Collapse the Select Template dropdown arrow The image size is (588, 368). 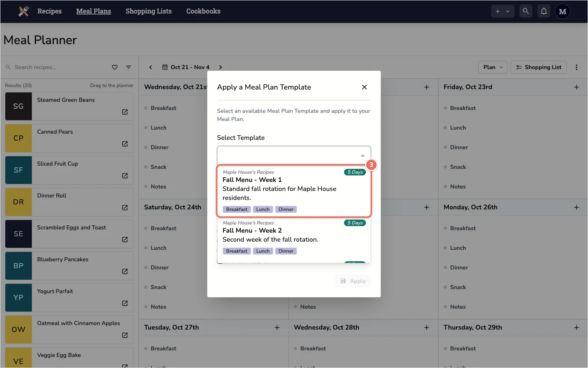point(363,156)
